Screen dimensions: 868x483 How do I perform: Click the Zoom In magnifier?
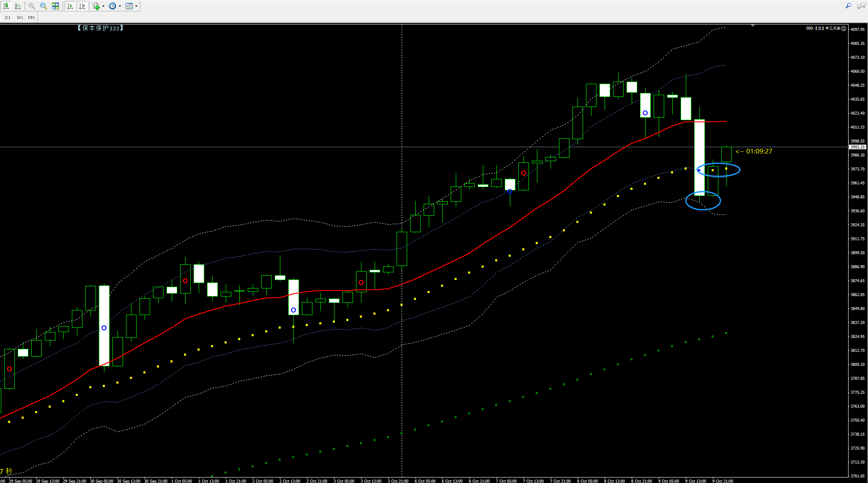tap(32, 6)
